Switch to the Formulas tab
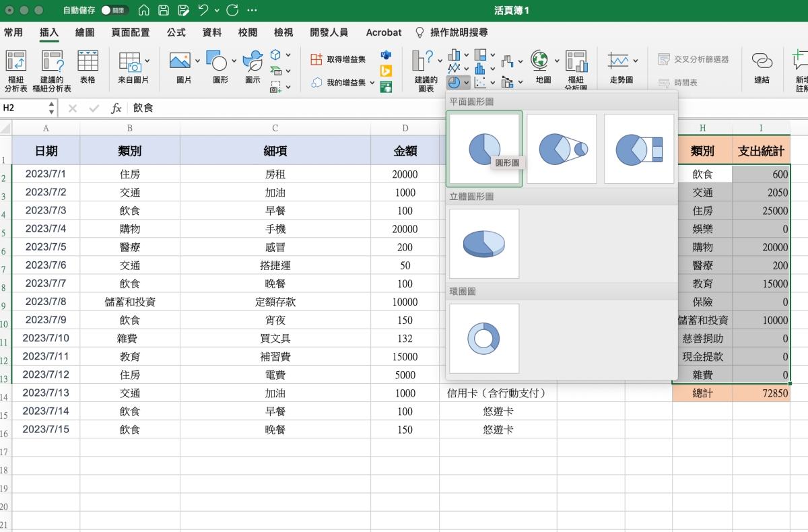The image size is (808, 532). (x=176, y=32)
